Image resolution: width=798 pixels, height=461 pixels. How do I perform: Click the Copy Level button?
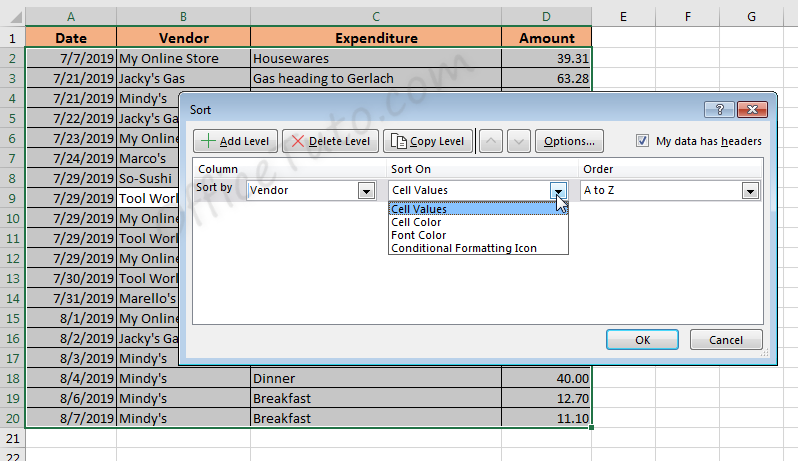(428, 141)
